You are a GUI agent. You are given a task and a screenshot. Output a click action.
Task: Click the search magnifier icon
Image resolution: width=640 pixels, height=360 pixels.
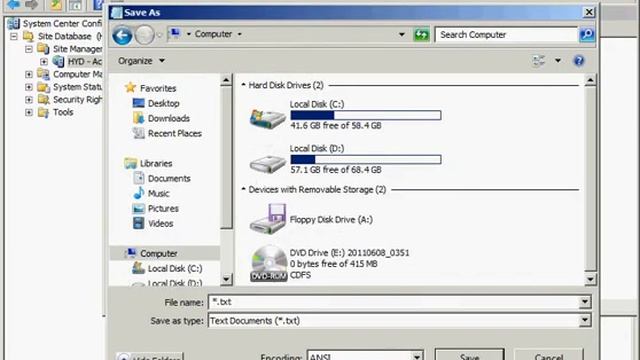(587, 35)
